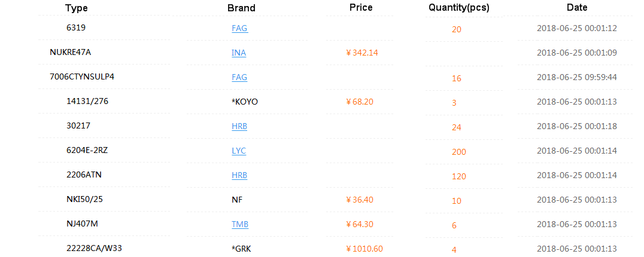Click the Price column header
The width and height of the screenshot is (644, 257).
[x=361, y=7]
